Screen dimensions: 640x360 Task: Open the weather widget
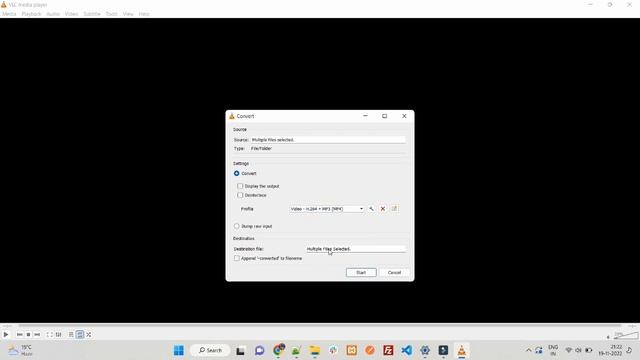point(20,351)
